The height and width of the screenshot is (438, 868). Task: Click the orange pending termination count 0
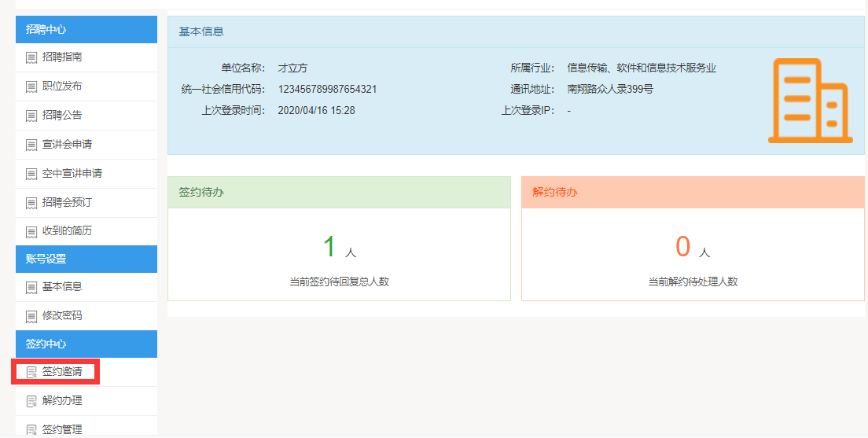[x=682, y=247]
